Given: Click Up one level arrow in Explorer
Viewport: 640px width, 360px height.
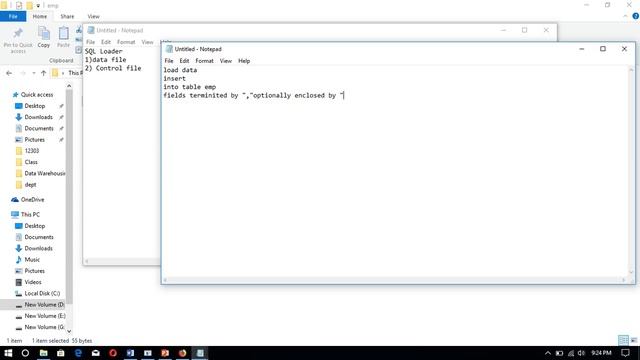Looking at the screenshot, I should point(43,73).
